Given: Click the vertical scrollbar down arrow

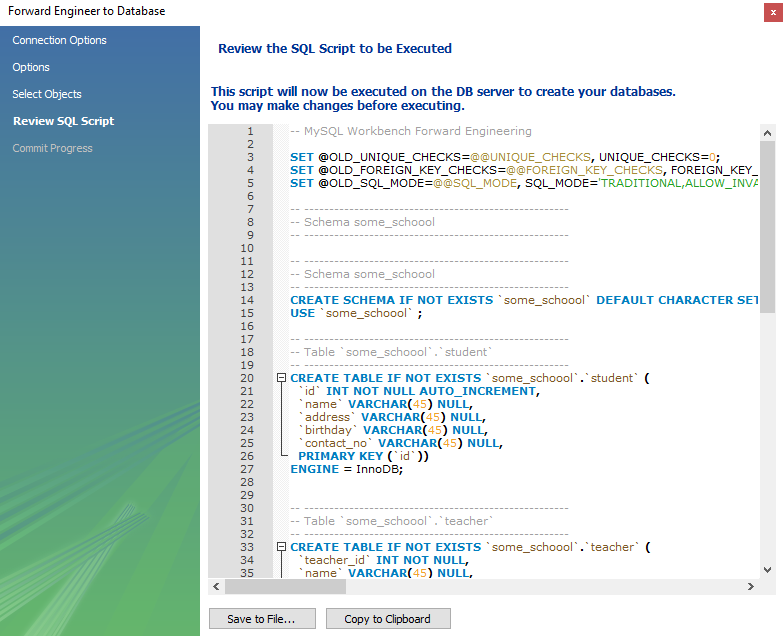Looking at the screenshot, I should pos(768,570).
